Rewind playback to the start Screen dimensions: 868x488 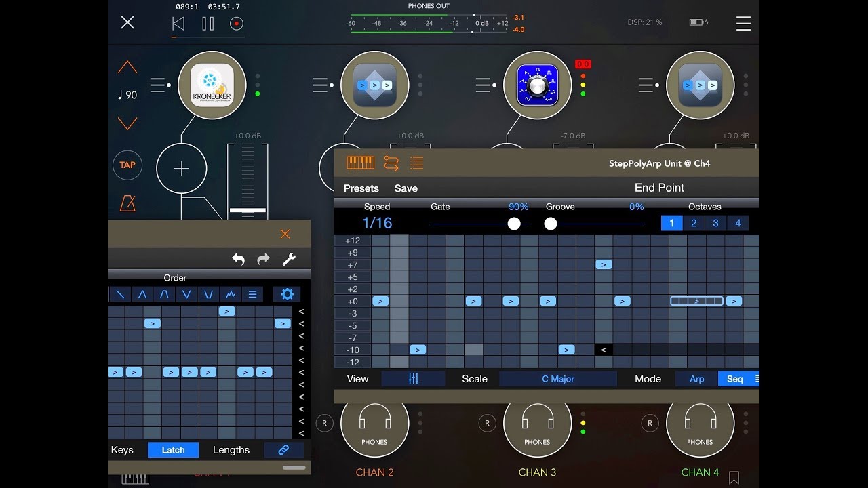click(x=178, y=24)
